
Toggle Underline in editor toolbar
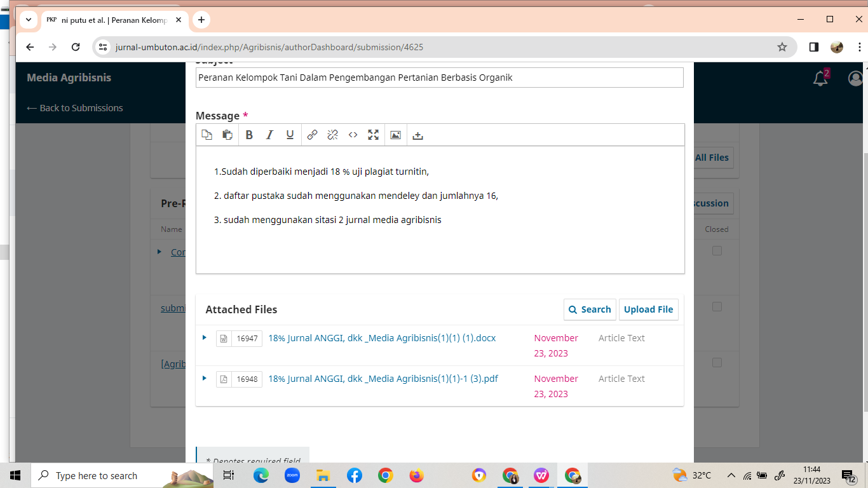tap(290, 135)
